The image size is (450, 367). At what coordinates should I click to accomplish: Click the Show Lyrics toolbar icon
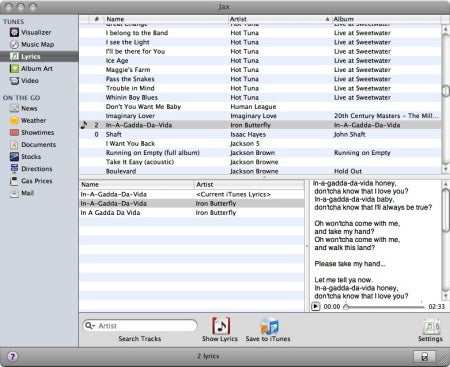(x=220, y=326)
